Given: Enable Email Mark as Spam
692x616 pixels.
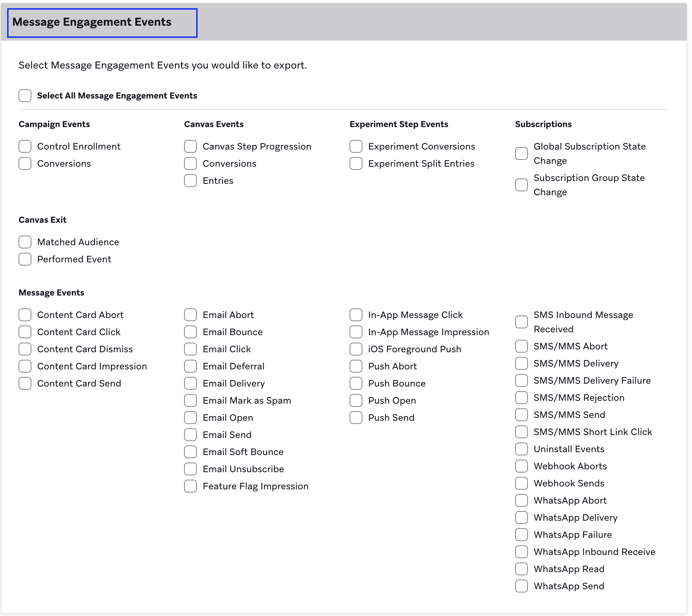Looking at the screenshot, I should (190, 400).
